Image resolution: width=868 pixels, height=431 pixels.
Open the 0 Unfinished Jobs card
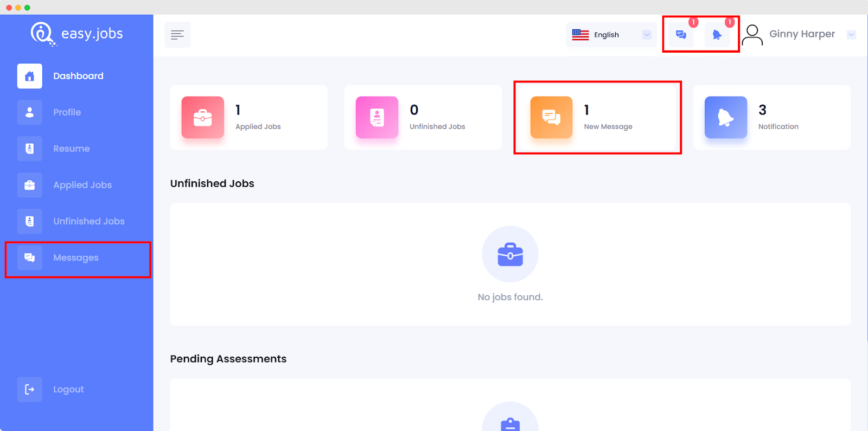[x=423, y=117]
